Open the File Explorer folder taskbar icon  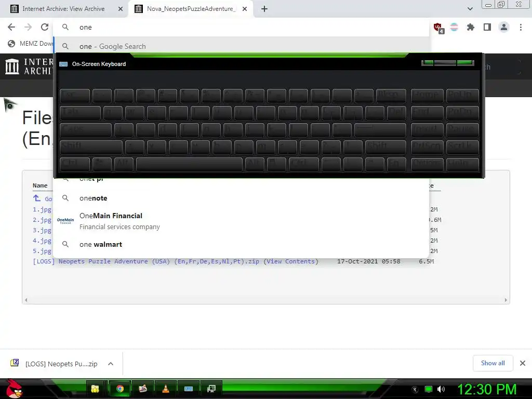coord(95,389)
